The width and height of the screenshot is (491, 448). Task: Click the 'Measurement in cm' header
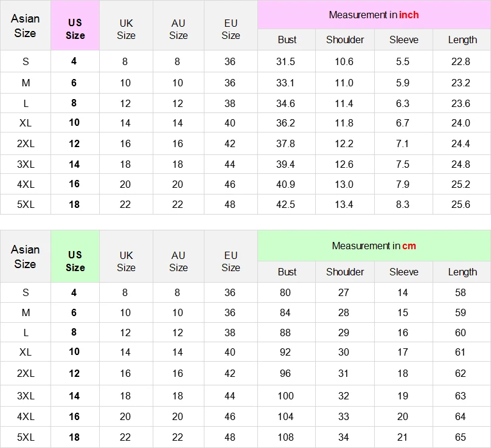pyautogui.click(x=374, y=246)
